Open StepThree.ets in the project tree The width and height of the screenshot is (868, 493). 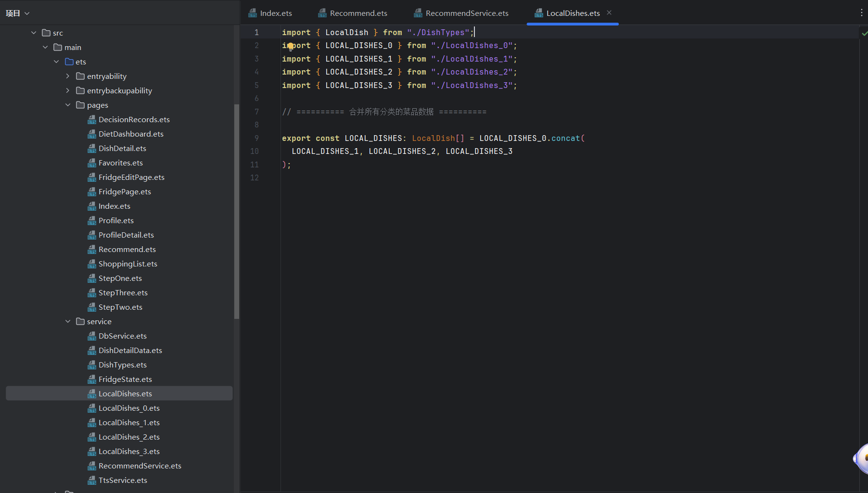[123, 292]
